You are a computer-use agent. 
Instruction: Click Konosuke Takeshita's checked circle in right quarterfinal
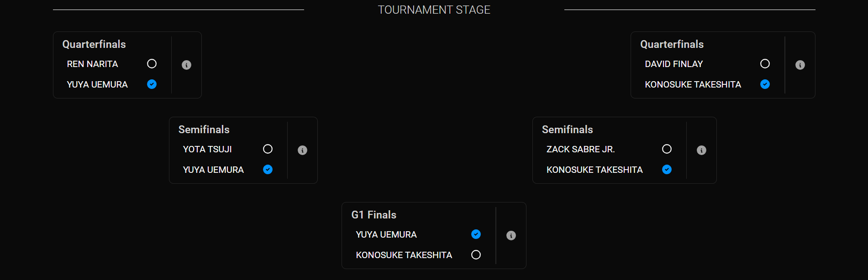[x=765, y=84]
